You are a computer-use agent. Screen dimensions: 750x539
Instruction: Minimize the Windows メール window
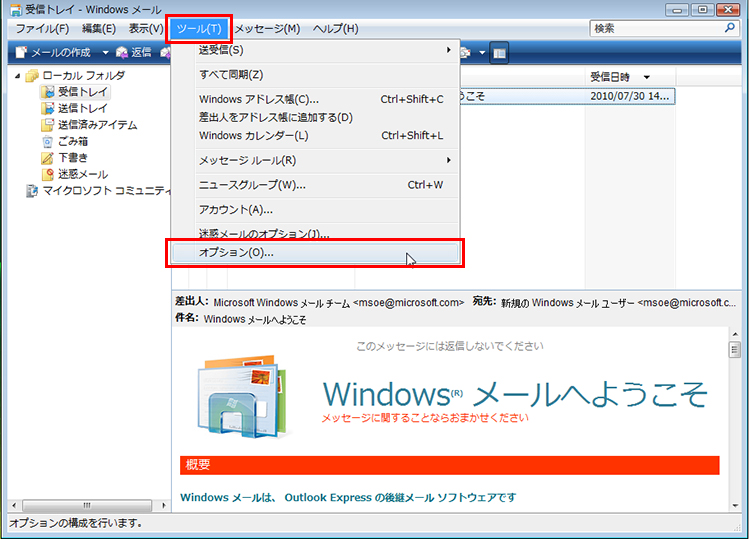click(x=677, y=10)
